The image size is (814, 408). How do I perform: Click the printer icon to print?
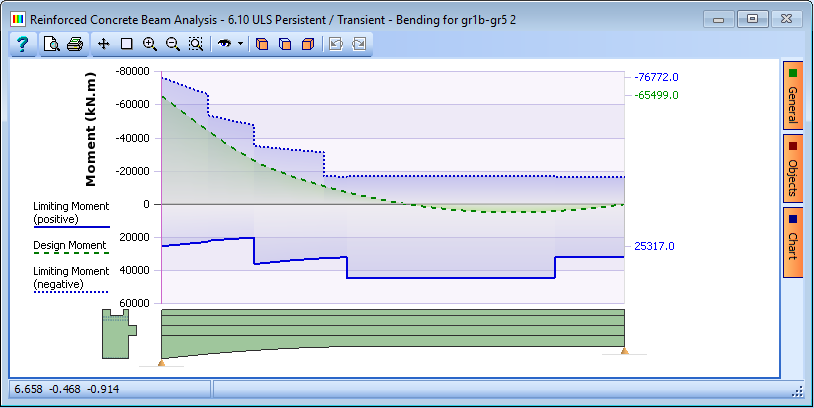tap(75, 44)
